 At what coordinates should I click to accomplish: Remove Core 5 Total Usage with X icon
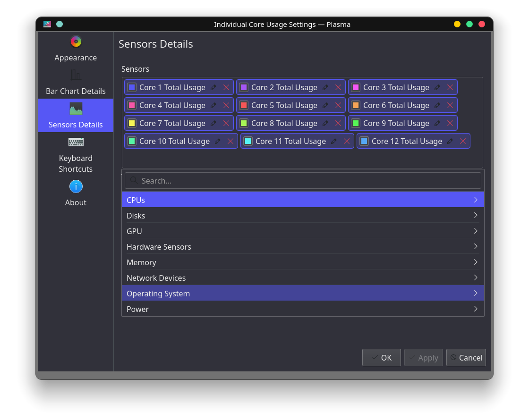point(338,105)
